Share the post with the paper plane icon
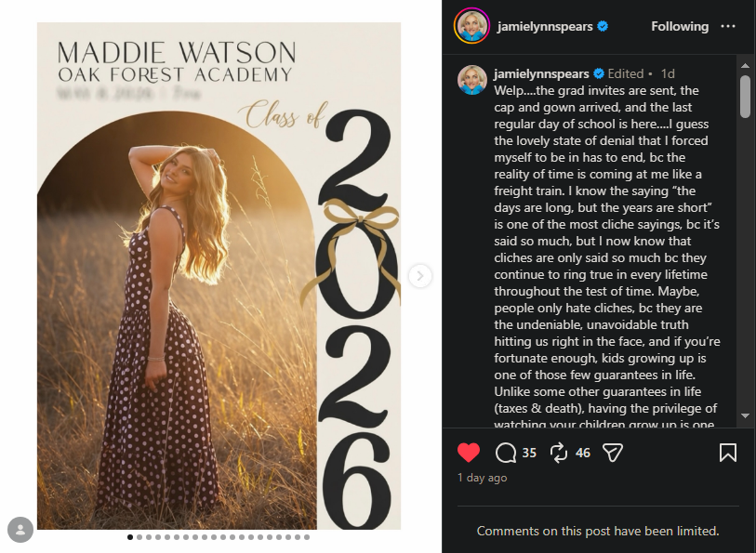The image size is (756, 553). 613,453
